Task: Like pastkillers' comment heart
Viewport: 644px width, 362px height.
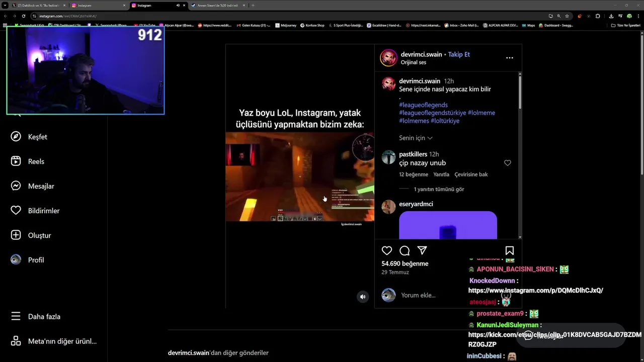Action: (508, 163)
